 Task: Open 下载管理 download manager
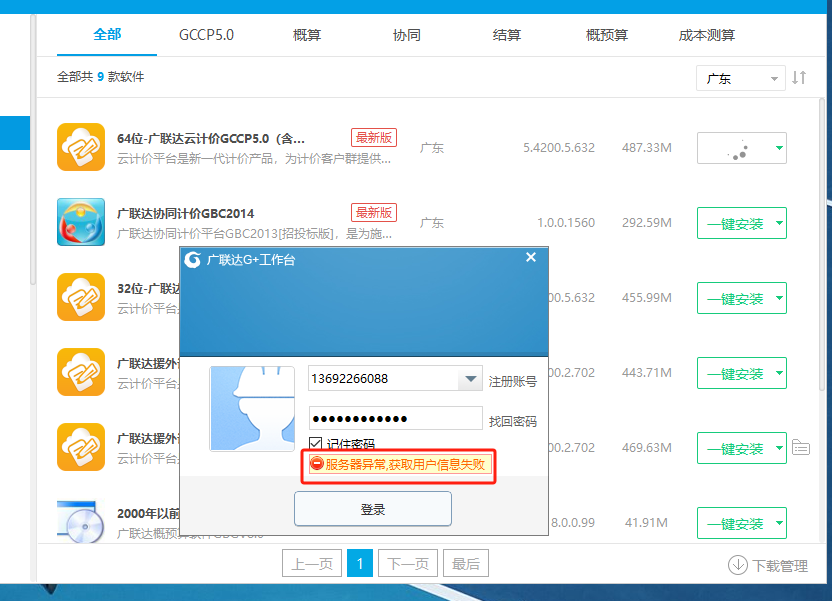coord(768,565)
